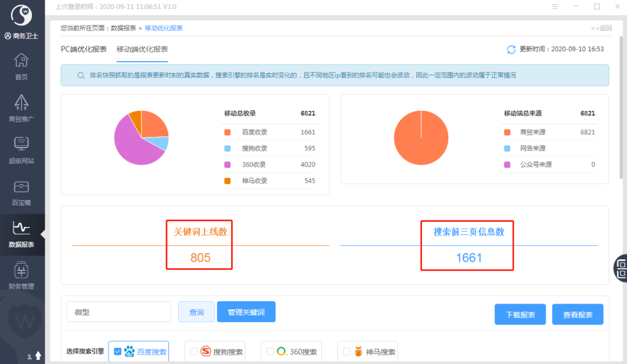Uncheck the 百度搜索 checkbox
The width and height of the screenshot is (627, 364).
tap(117, 351)
